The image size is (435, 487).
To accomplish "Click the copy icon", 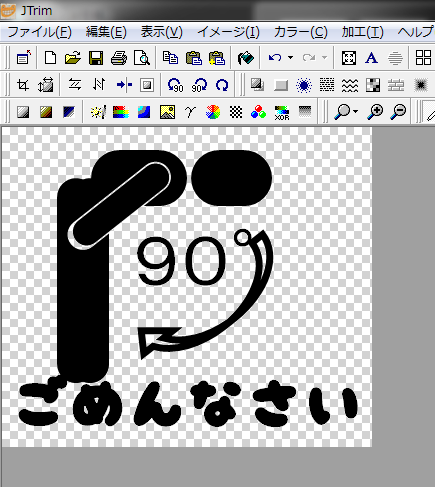I will [170, 58].
